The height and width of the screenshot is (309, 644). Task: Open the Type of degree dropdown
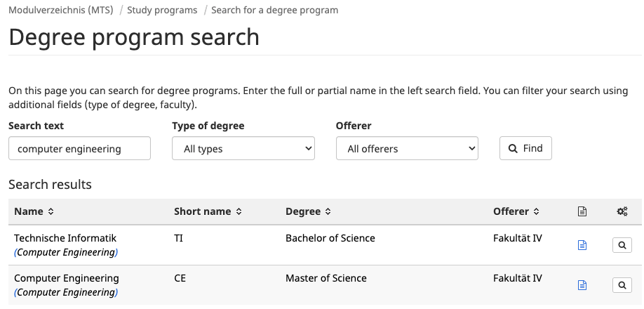click(x=243, y=148)
